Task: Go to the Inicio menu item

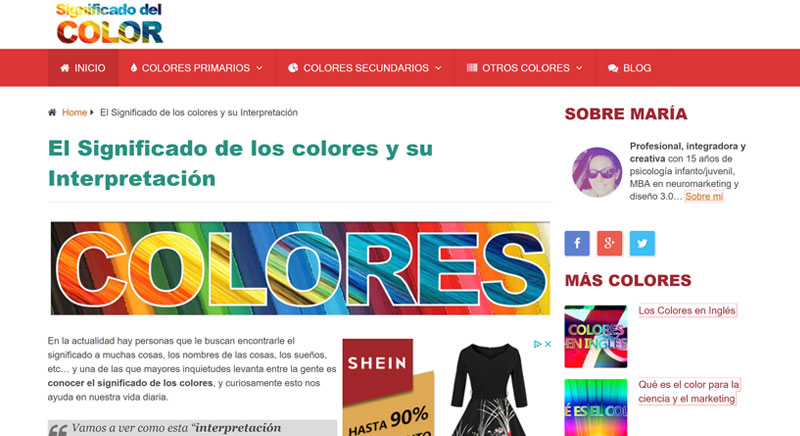Action: (x=82, y=68)
